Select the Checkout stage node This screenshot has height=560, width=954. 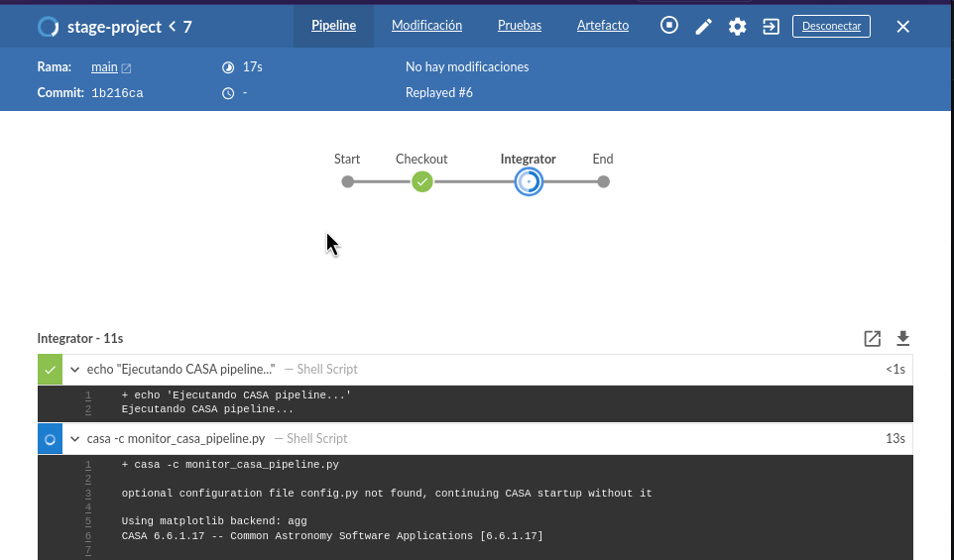(x=422, y=181)
